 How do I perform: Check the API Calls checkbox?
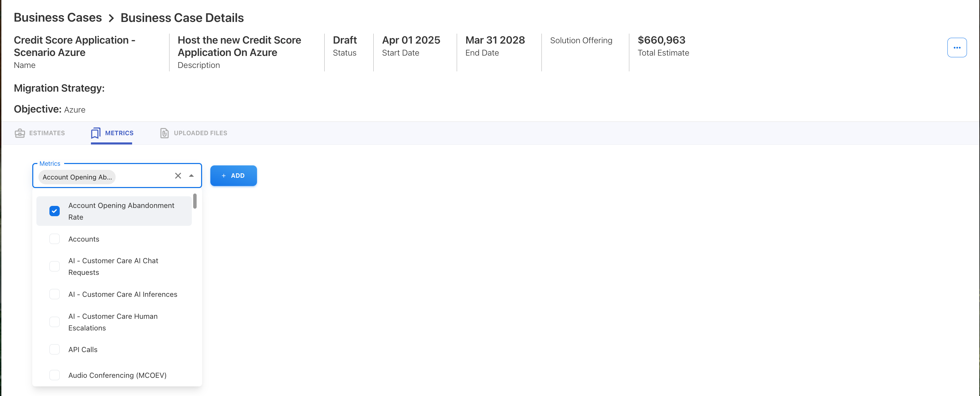[55, 349]
